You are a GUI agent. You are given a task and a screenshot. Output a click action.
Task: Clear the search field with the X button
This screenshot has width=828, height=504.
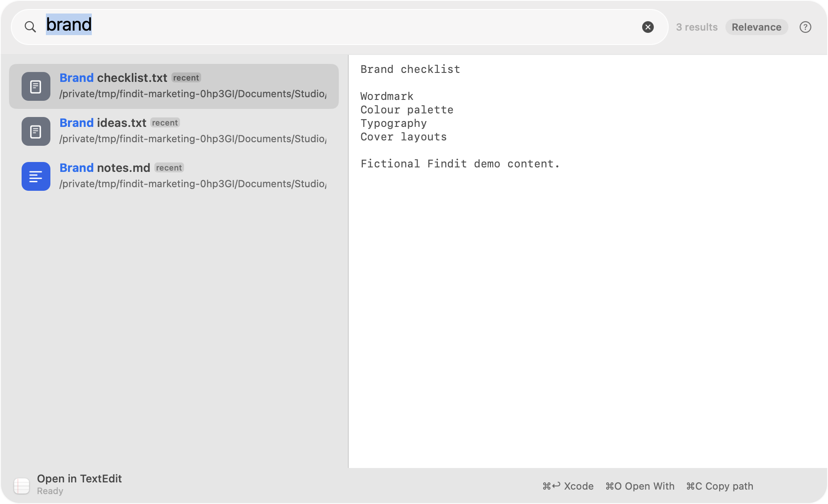point(648,27)
